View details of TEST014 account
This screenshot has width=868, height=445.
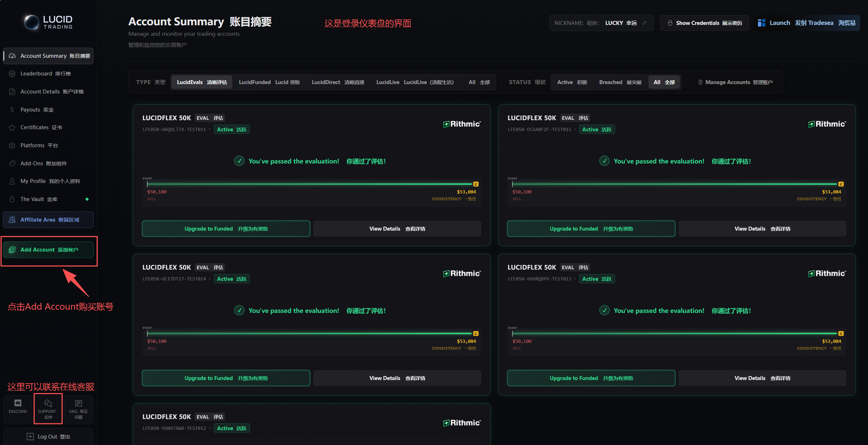pyautogui.click(x=397, y=378)
